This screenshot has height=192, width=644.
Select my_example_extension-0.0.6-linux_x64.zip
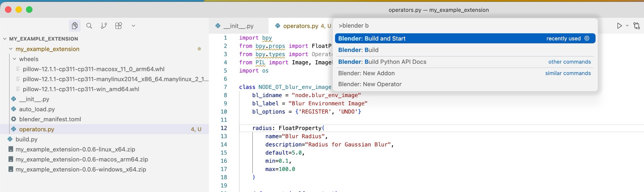click(x=75, y=149)
